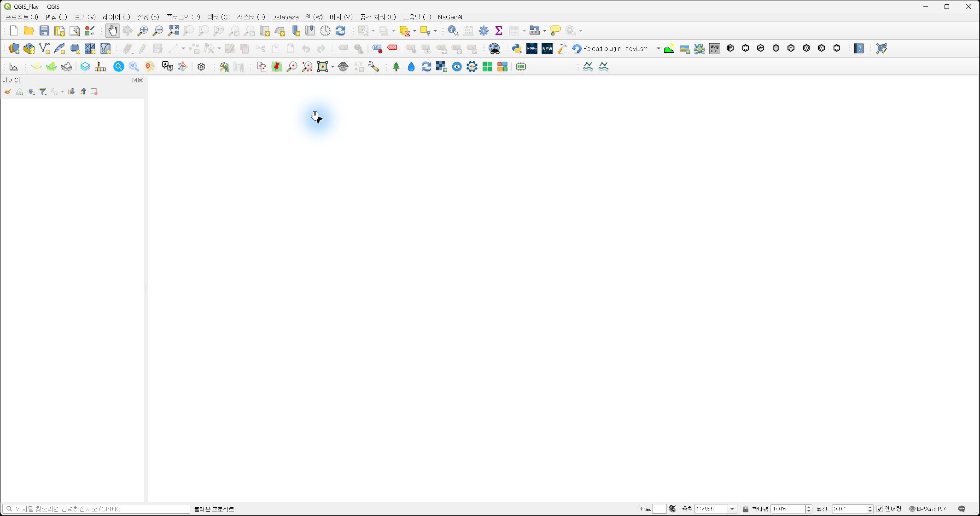Click the green tree toolbar icon
The height and width of the screenshot is (516, 980).
(396, 67)
